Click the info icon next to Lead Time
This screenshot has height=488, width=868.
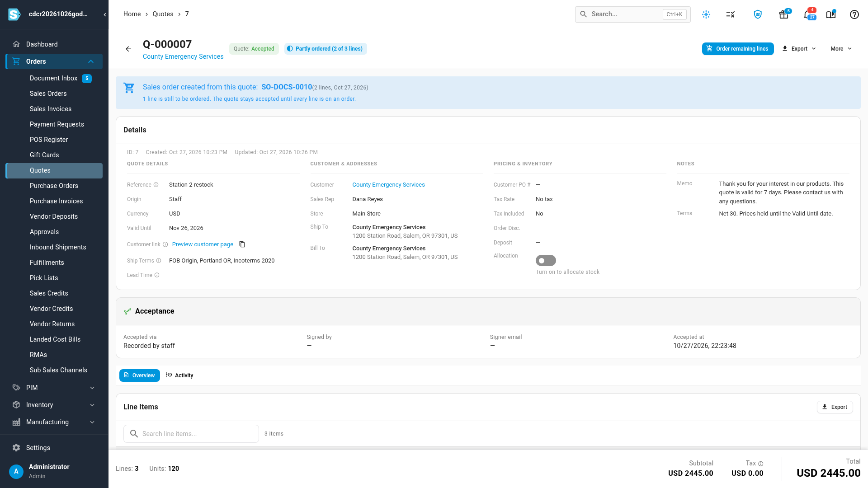coord(157,275)
